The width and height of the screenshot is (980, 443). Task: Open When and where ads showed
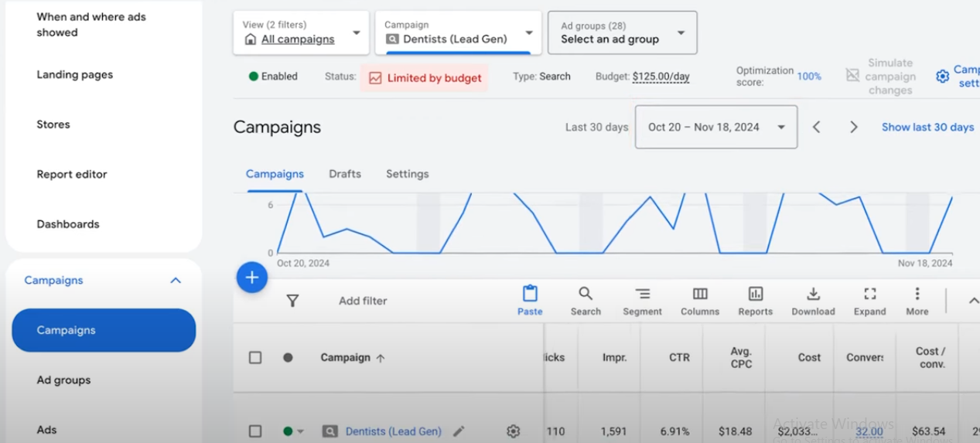click(91, 25)
